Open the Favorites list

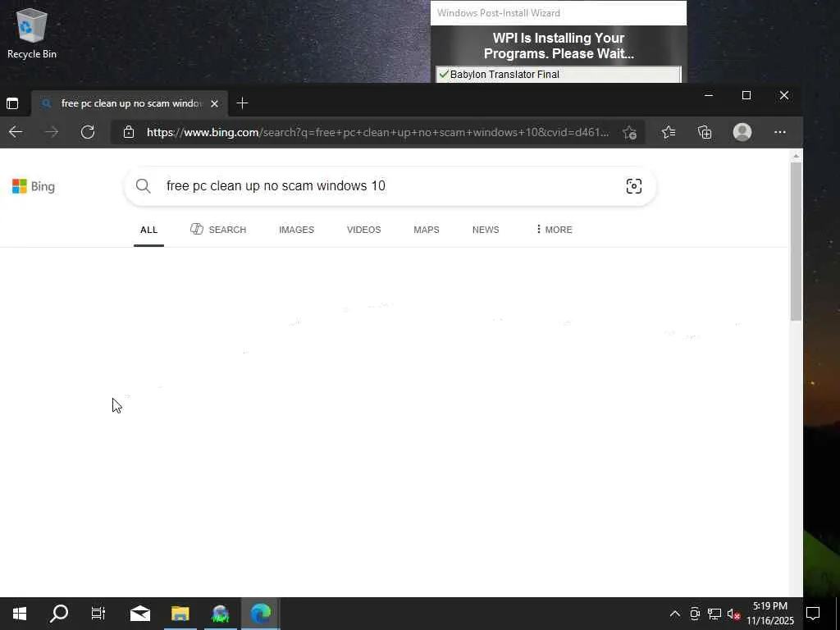click(x=669, y=132)
